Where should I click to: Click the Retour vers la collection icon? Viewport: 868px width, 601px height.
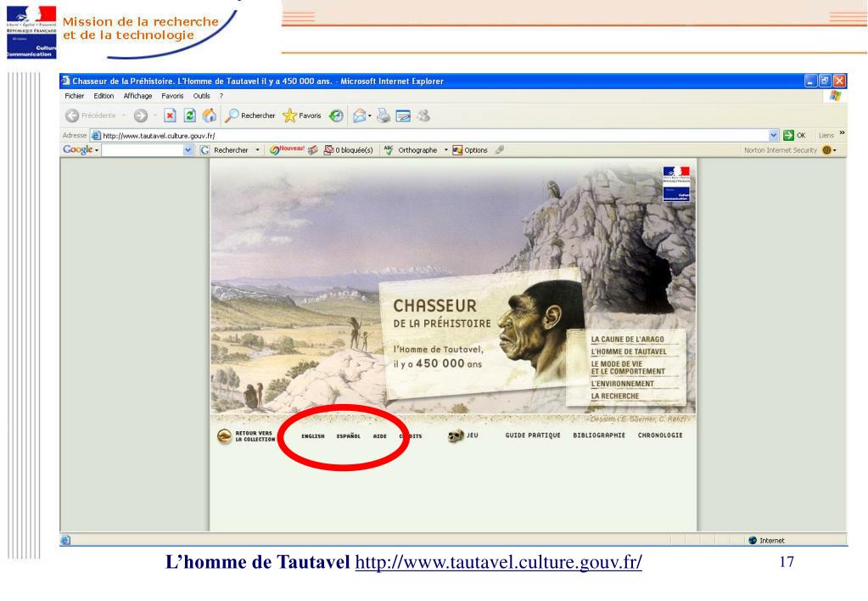click(224, 436)
